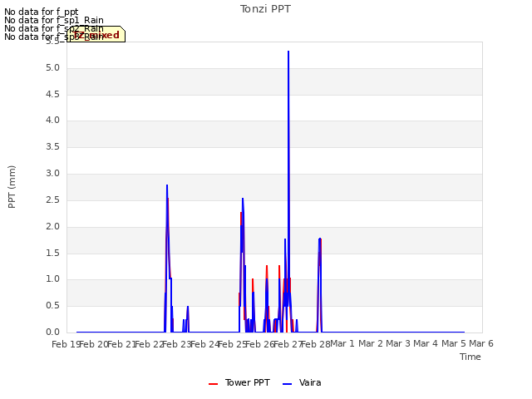
Task: Click the 'No data for f_sp1_Rain' message
Action: pos(54,20)
